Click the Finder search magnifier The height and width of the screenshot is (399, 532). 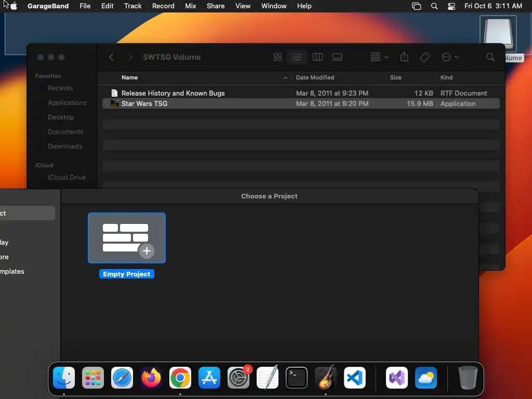[x=490, y=57]
